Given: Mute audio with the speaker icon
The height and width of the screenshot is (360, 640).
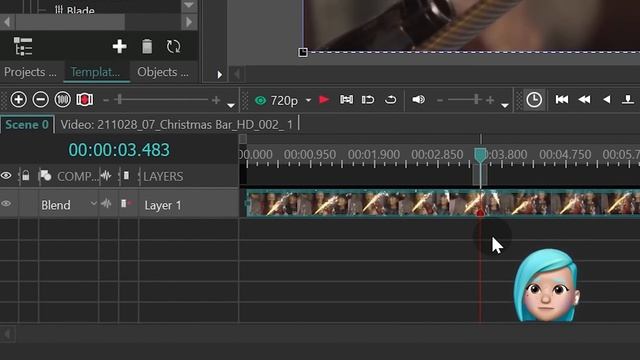Looking at the screenshot, I should [418, 100].
